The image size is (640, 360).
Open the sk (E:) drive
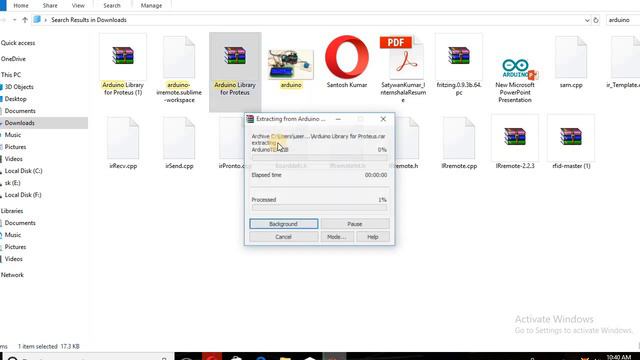point(12,183)
